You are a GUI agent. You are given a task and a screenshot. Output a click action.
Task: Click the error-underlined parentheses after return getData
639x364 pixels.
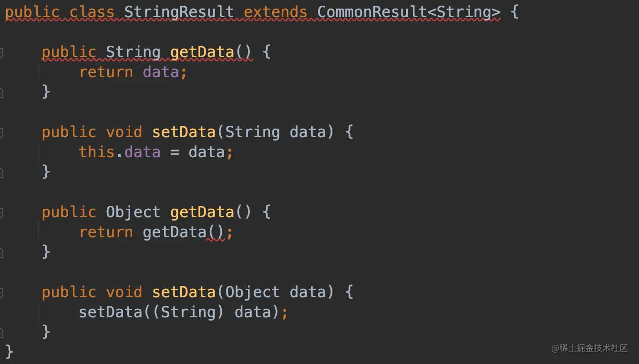coord(216,233)
